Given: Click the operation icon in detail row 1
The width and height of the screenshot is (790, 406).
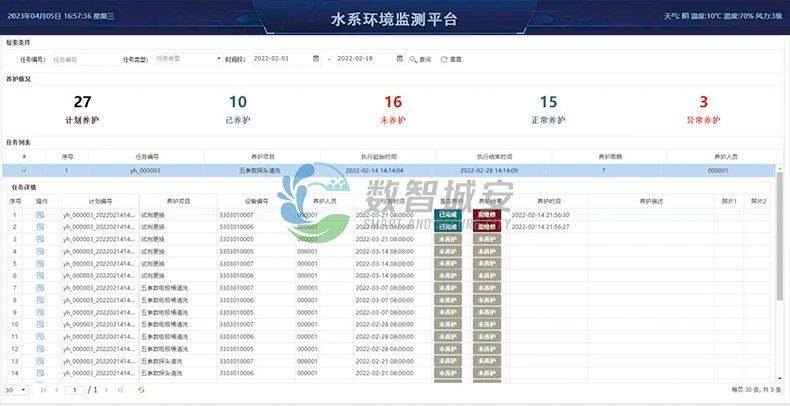Looking at the screenshot, I should click(x=41, y=214).
